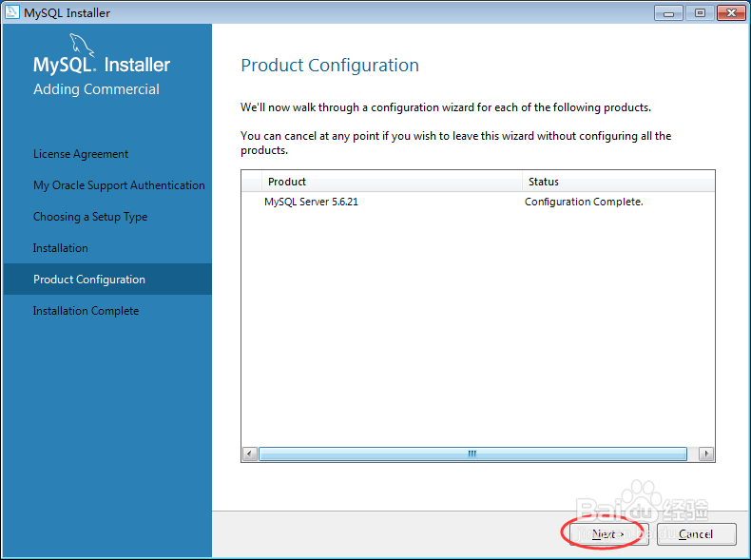751x560 pixels.
Task: Open the Installation Complete step
Action: click(86, 311)
